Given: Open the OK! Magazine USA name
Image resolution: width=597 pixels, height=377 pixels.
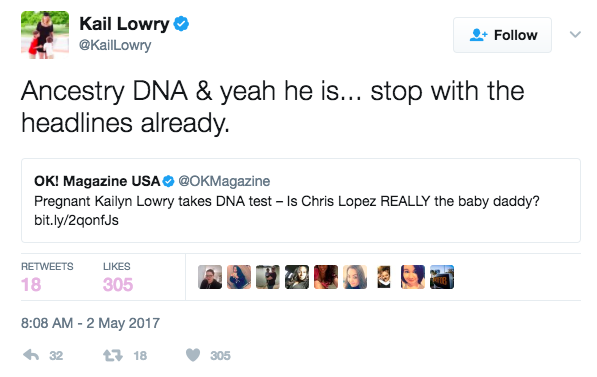Looking at the screenshot, I should 97,181.
